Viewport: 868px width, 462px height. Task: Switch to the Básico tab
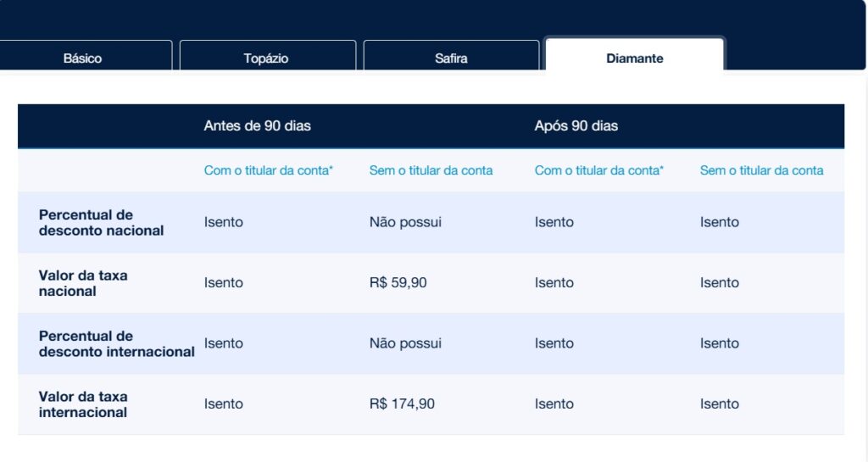point(83,58)
